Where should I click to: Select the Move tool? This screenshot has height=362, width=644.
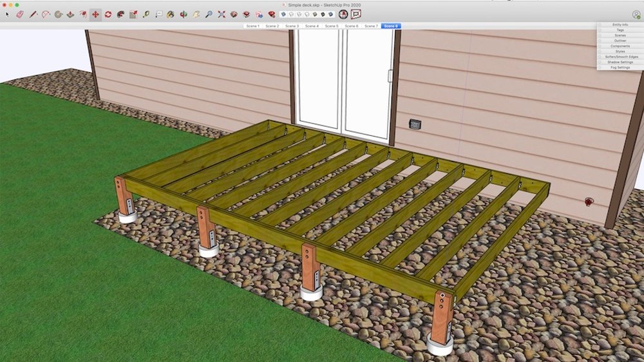(x=95, y=14)
